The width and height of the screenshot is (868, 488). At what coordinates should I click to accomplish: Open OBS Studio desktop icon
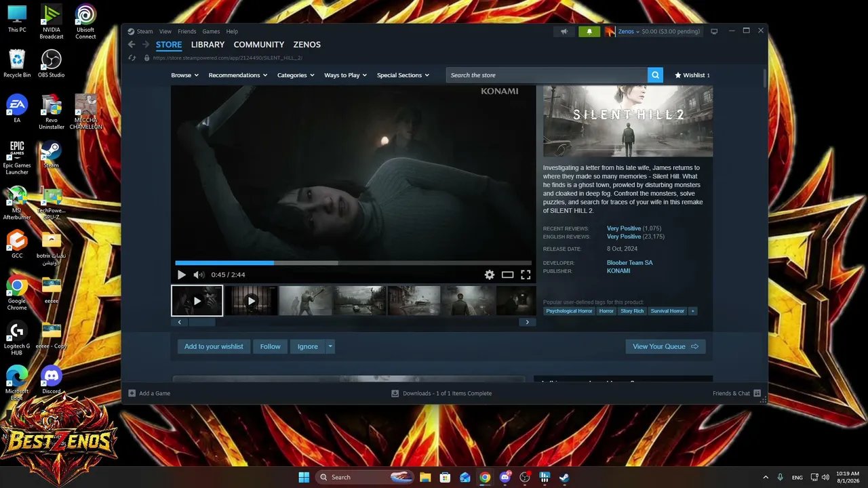(x=51, y=64)
